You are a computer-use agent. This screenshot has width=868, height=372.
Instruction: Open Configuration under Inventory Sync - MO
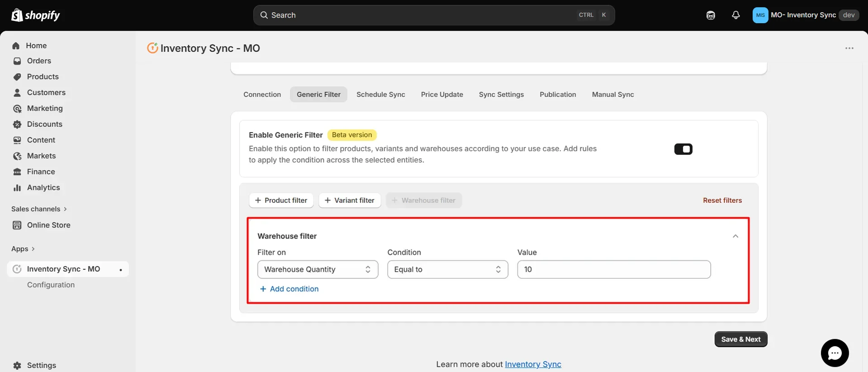click(x=51, y=285)
